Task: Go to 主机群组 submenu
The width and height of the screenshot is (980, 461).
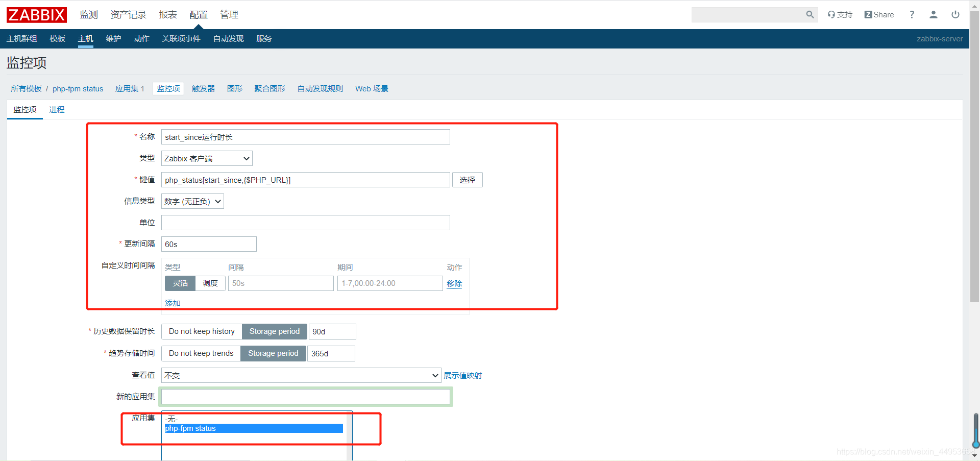Action: [22, 39]
